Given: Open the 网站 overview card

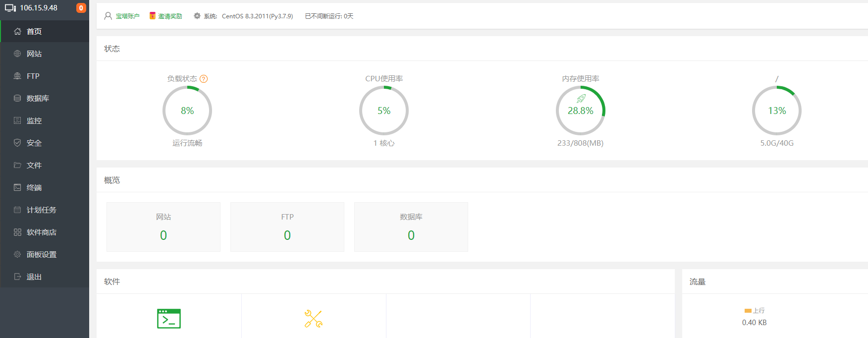Looking at the screenshot, I should click(x=163, y=227).
